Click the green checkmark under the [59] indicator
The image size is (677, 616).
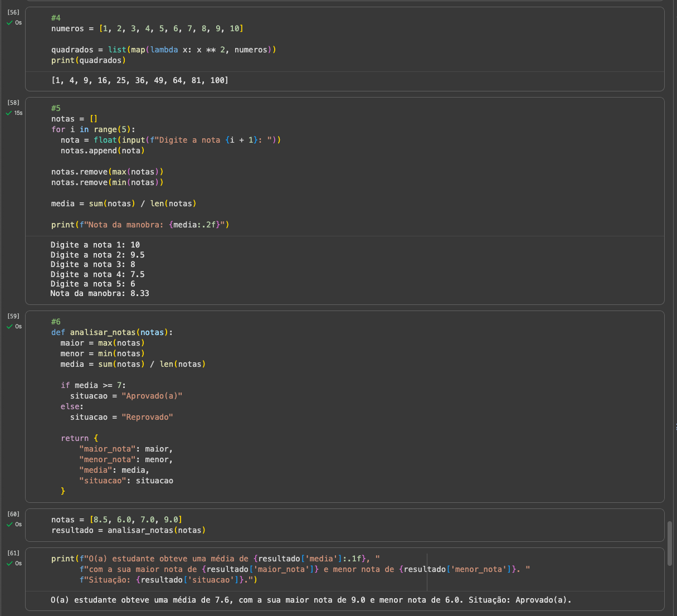coord(9,327)
